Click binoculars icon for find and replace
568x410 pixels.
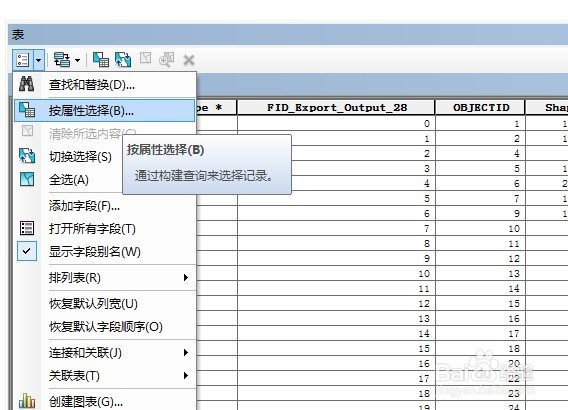[x=26, y=84]
